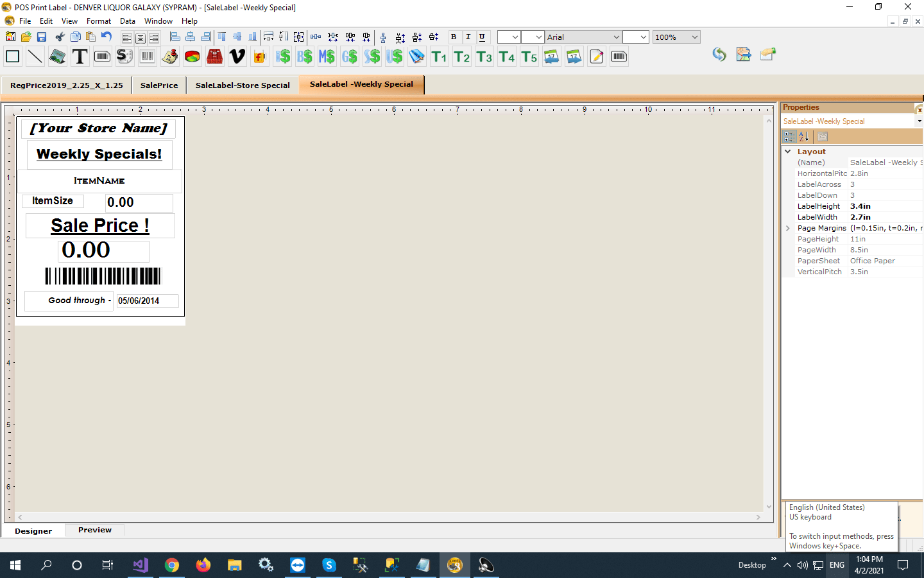Viewport: 924px width, 578px height.
Task: Click the green M$ price icon
Action: pyautogui.click(x=327, y=57)
